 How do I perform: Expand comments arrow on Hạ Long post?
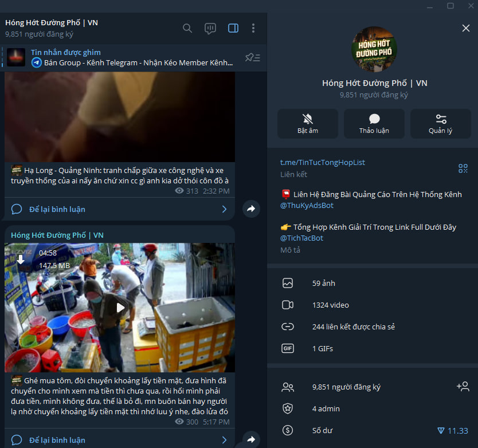pyautogui.click(x=224, y=209)
